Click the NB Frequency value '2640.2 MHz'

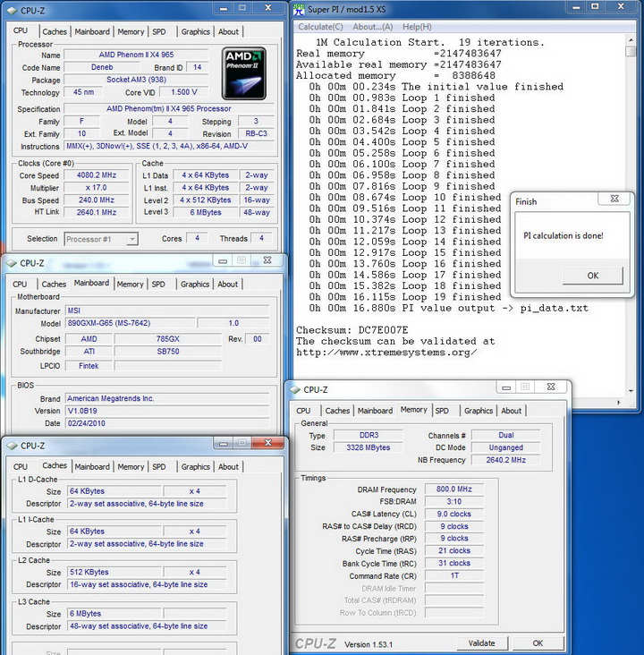coord(505,460)
